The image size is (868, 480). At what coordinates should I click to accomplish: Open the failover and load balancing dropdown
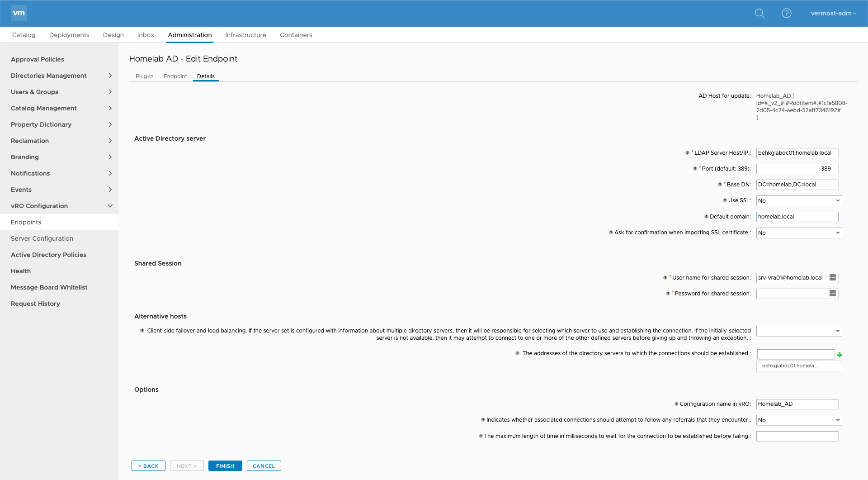[x=799, y=331]
